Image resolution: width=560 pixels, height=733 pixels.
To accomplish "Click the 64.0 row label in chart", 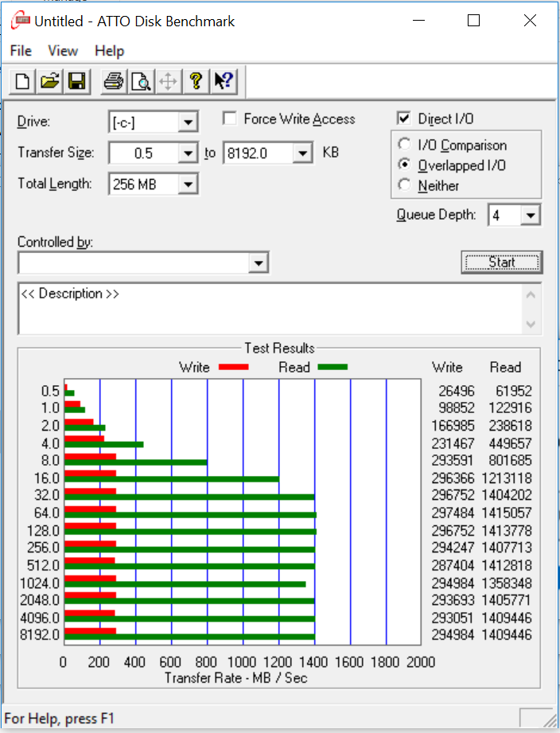I will 47,513.
